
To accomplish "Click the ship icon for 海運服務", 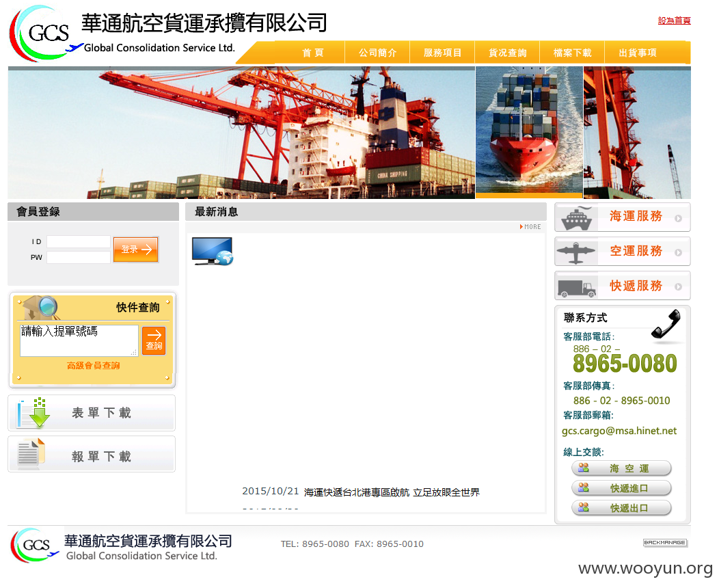I will pos(577,218).
